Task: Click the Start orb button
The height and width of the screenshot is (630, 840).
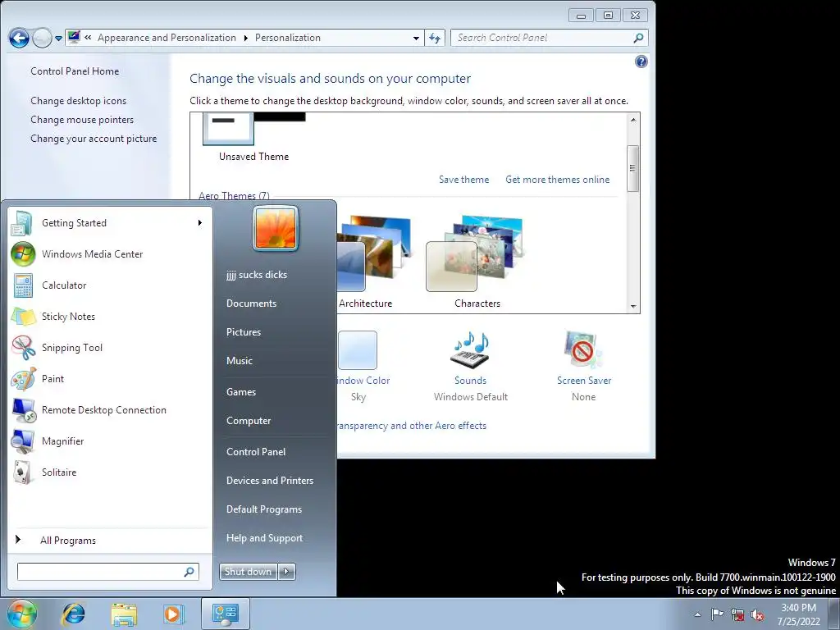Action: tap(21, 614)
